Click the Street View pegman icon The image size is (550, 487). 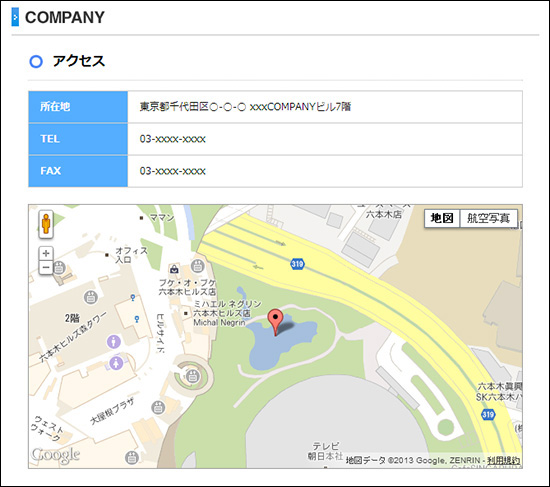coord(46,224)
